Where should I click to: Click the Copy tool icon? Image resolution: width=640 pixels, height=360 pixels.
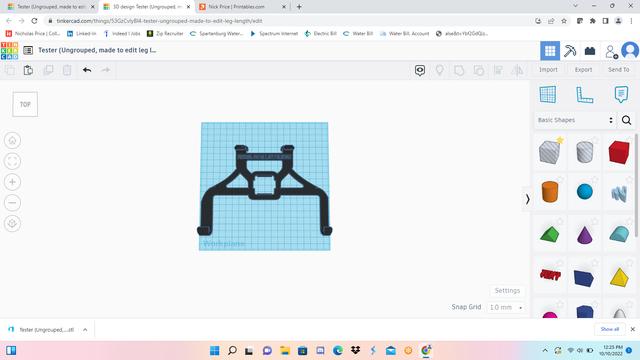pyautogui.click(x=10, y=70)
